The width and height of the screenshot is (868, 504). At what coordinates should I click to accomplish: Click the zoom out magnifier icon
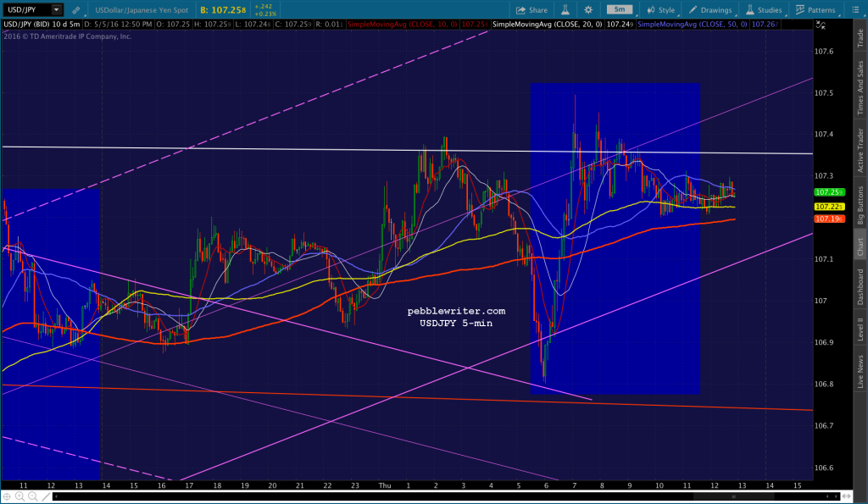click(33, 497)
